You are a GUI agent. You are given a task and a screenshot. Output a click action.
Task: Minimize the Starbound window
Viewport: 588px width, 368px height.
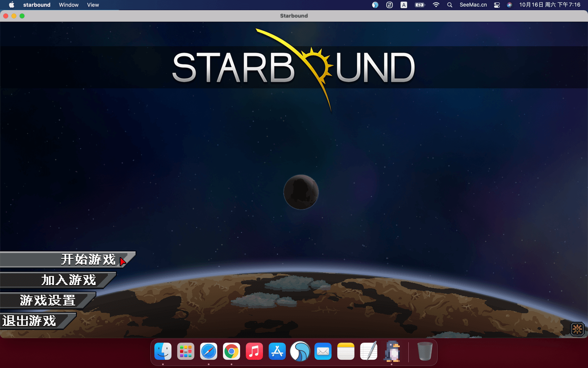pyautogui.click(x=14, y=16)
